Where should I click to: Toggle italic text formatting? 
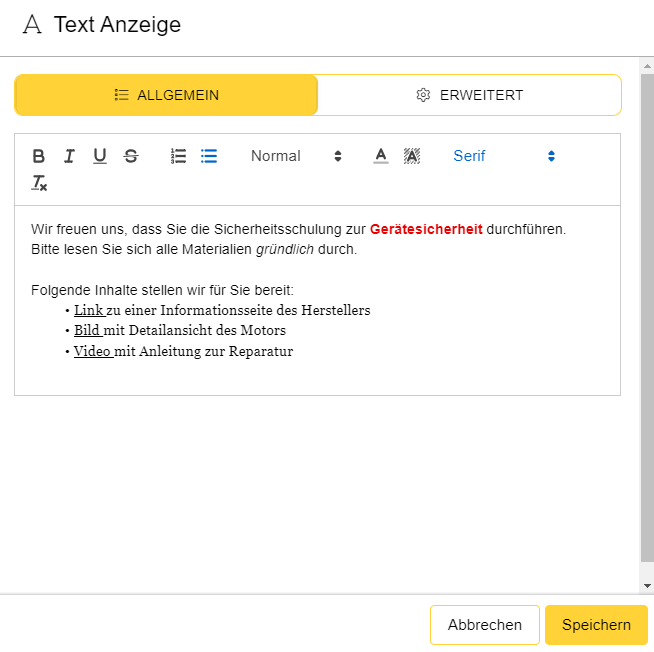pos(69,156)
